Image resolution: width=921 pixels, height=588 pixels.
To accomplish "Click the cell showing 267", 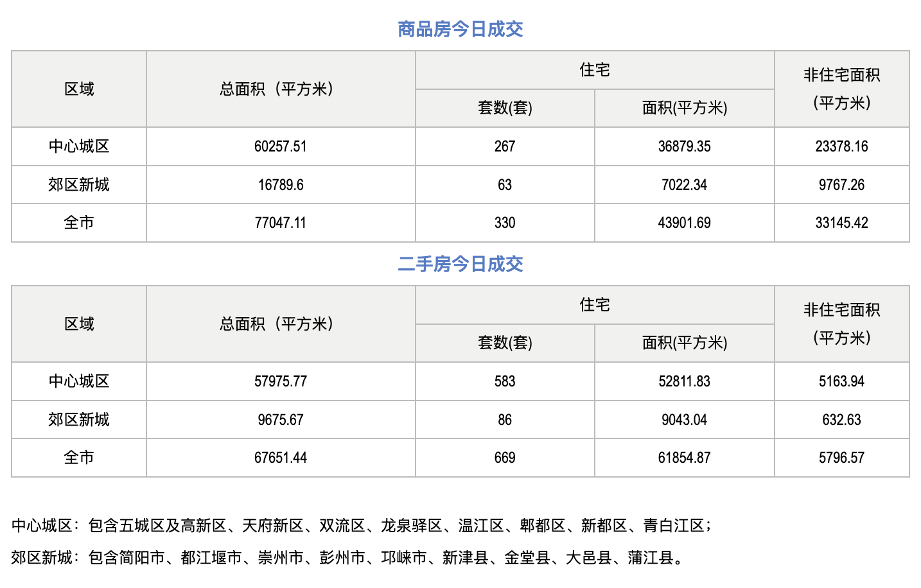I will click(505, 146).
